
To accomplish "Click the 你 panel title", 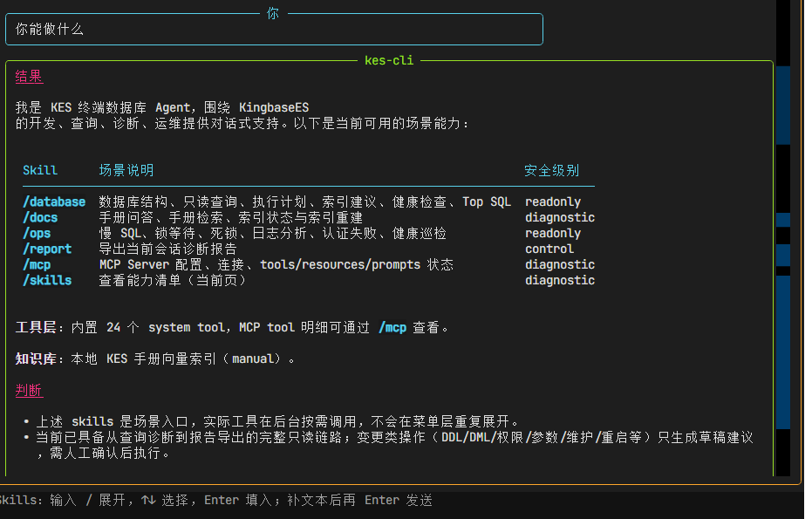I will 273,13.
